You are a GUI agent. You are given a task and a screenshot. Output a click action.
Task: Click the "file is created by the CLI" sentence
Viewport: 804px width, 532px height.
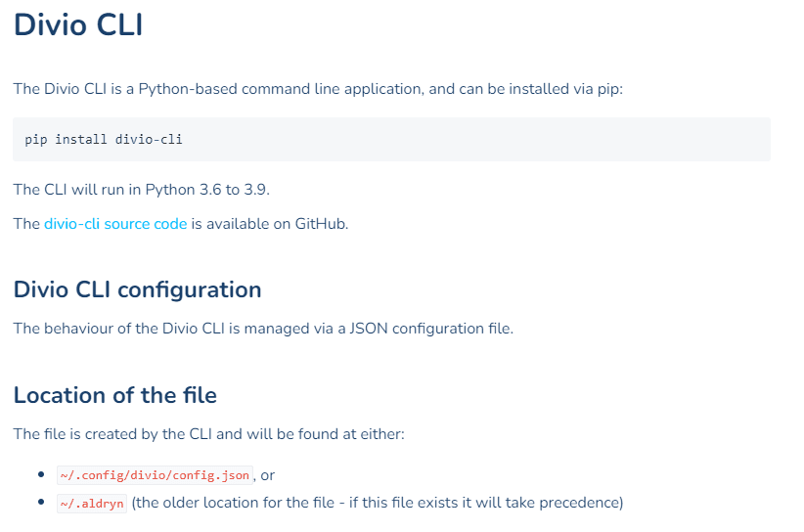(208, 434)
